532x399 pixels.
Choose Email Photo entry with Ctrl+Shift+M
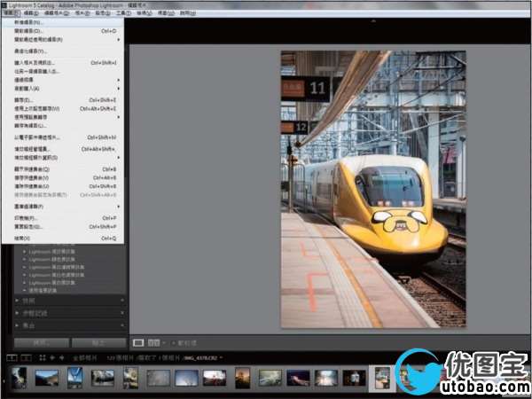pos(63,137)
